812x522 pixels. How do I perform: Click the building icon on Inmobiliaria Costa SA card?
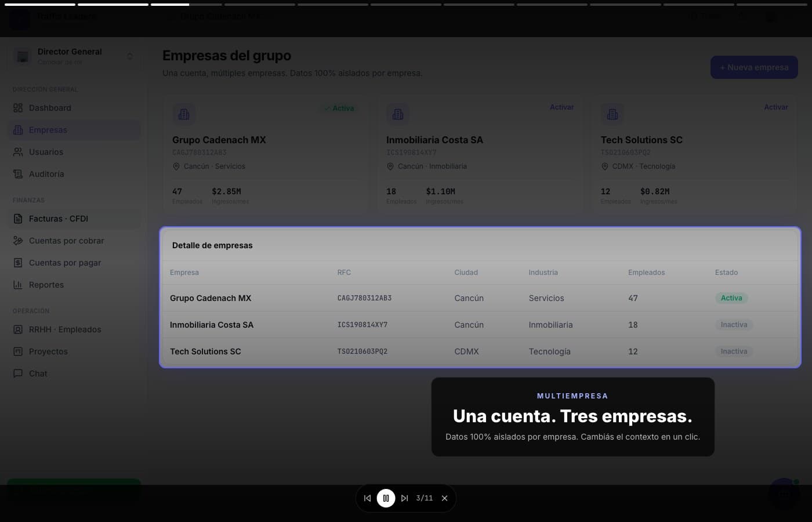(398, 114)
